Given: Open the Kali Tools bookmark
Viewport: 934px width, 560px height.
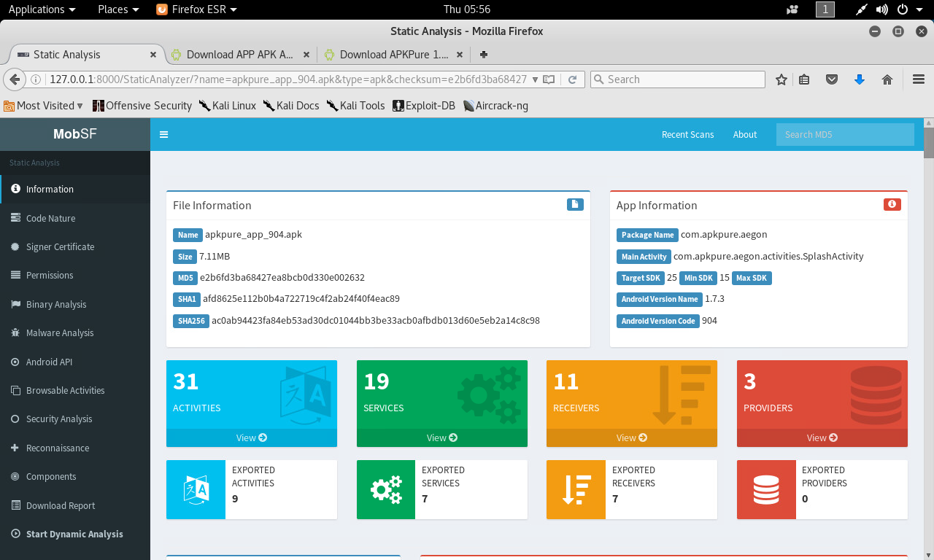Looking at the screenshot, I should point(355,106).
